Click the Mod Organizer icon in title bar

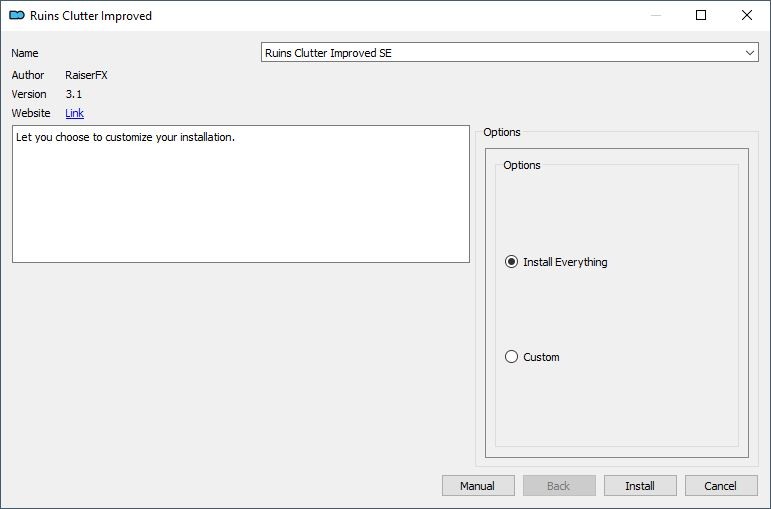(17, 15)
